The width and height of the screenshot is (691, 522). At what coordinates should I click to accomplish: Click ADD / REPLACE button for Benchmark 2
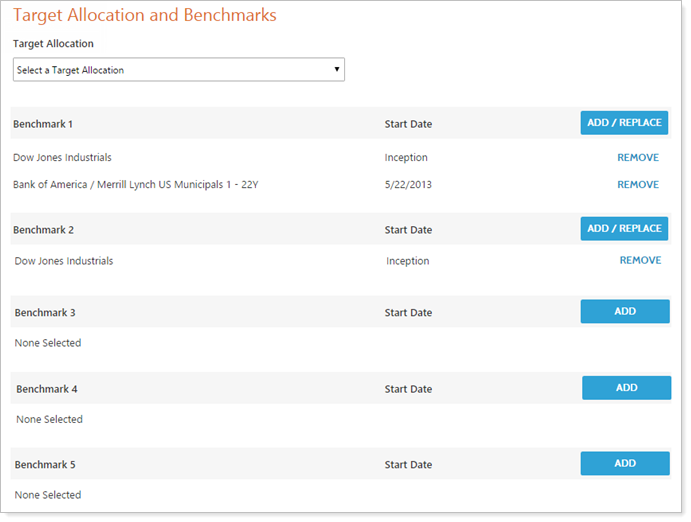(624, 229)
